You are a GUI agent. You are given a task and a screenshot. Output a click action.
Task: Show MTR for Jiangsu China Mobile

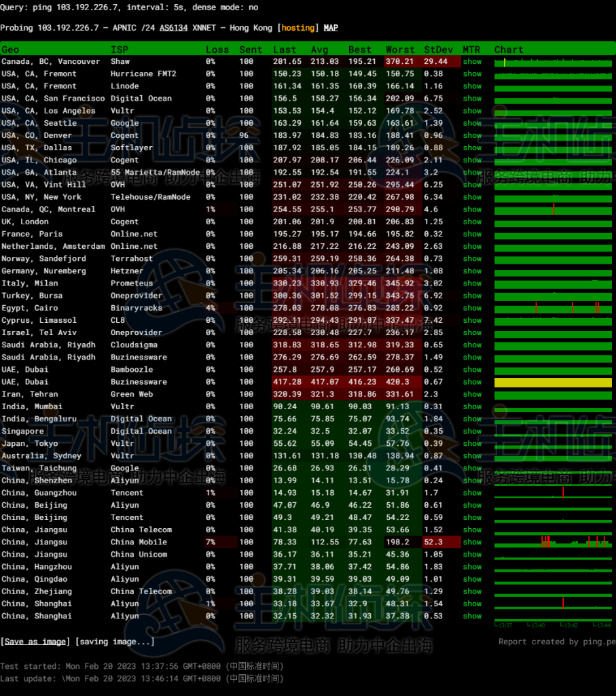click(x=472, y=542)
